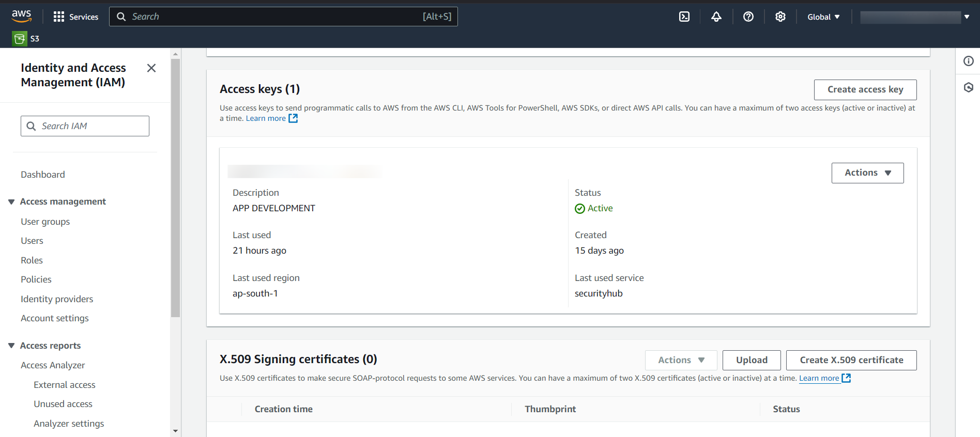Open the notifications bell

coord(716,17)
